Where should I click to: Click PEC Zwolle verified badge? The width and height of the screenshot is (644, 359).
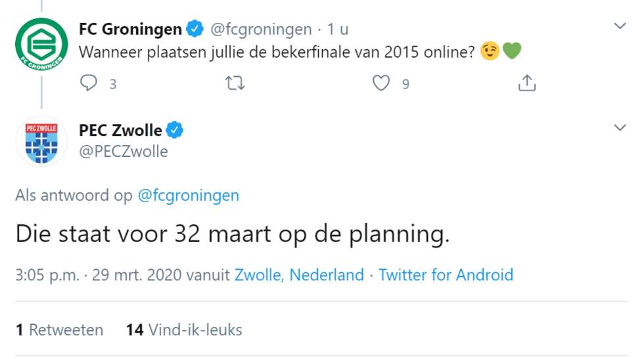(x=175, y=130)
